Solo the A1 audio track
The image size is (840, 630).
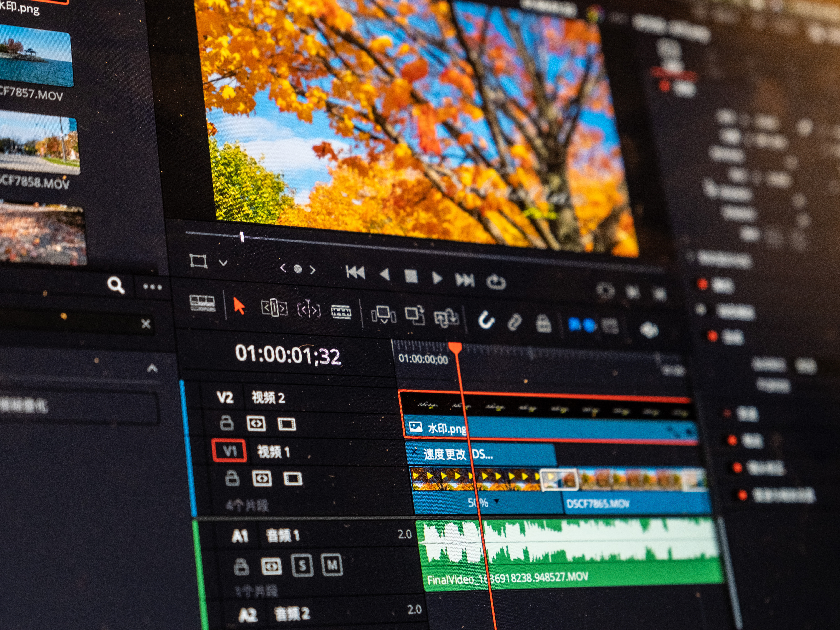click(x=302, y=565)
